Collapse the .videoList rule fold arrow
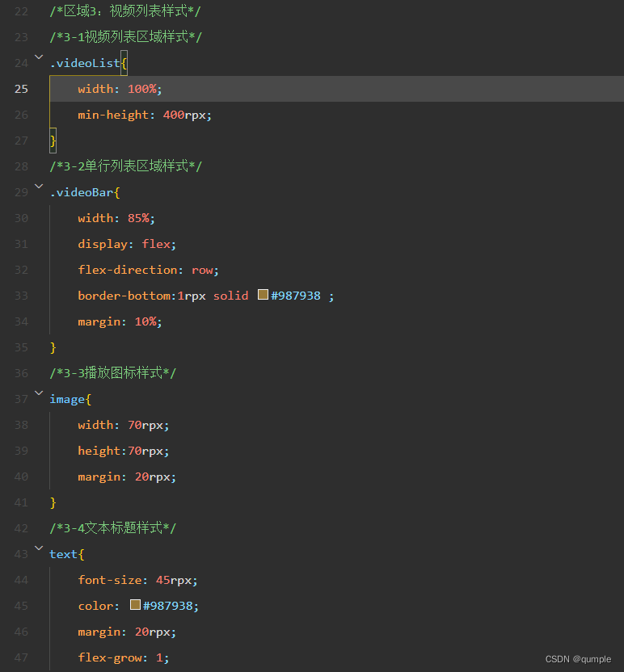Screen dimensions: 624x672 39,57
